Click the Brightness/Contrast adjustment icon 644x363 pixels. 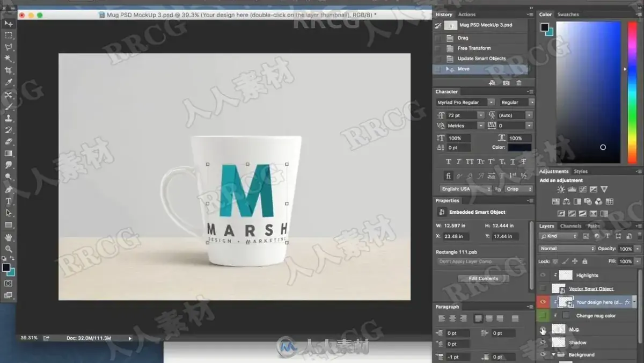point(561,190)
